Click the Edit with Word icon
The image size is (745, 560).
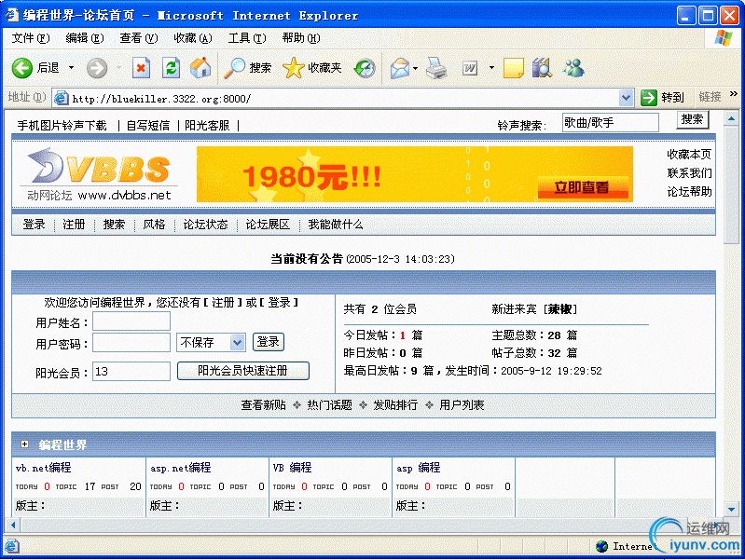click(x=470, y=68)
